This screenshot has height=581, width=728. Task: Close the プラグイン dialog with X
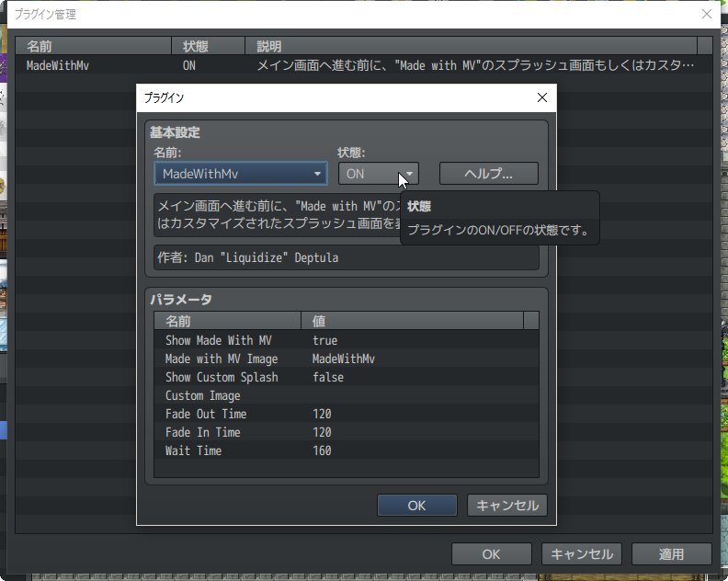(x=541, y=97)
